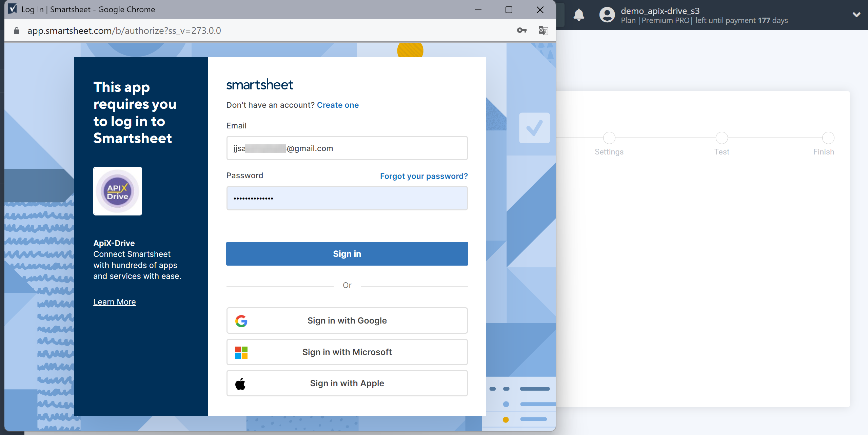This screenshot has height=435, width=868.
Task: Click the blue Sign in button
Action: (x=347, y=254)
